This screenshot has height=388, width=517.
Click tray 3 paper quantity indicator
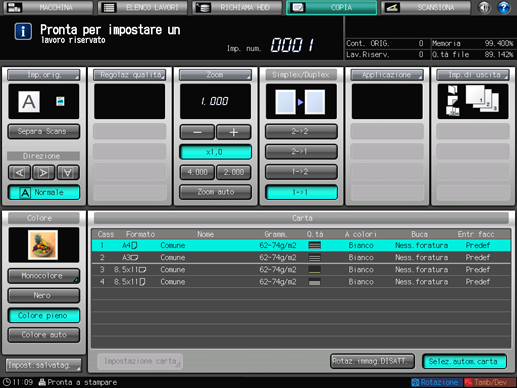[314, 270]
